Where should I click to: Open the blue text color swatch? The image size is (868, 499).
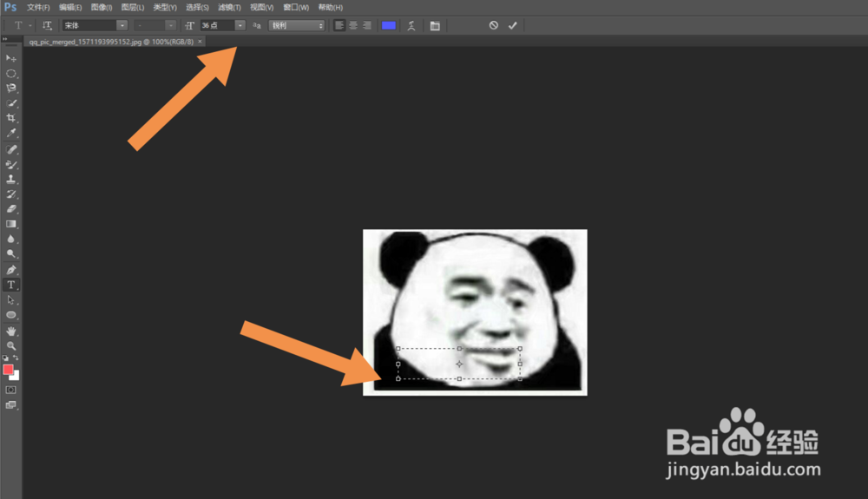[x=389, y=25]
